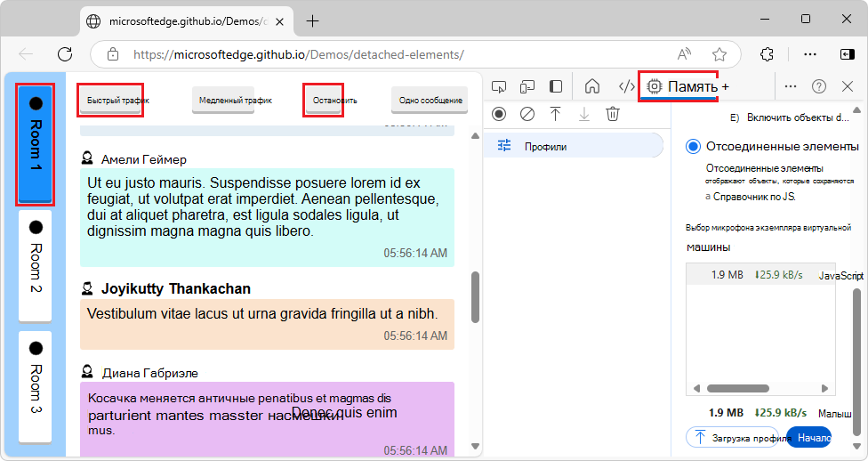The height and width of the screenshot is (461, 868).
Task: Select the Отсоединенные элементы radio button
Action: [694, 146]
